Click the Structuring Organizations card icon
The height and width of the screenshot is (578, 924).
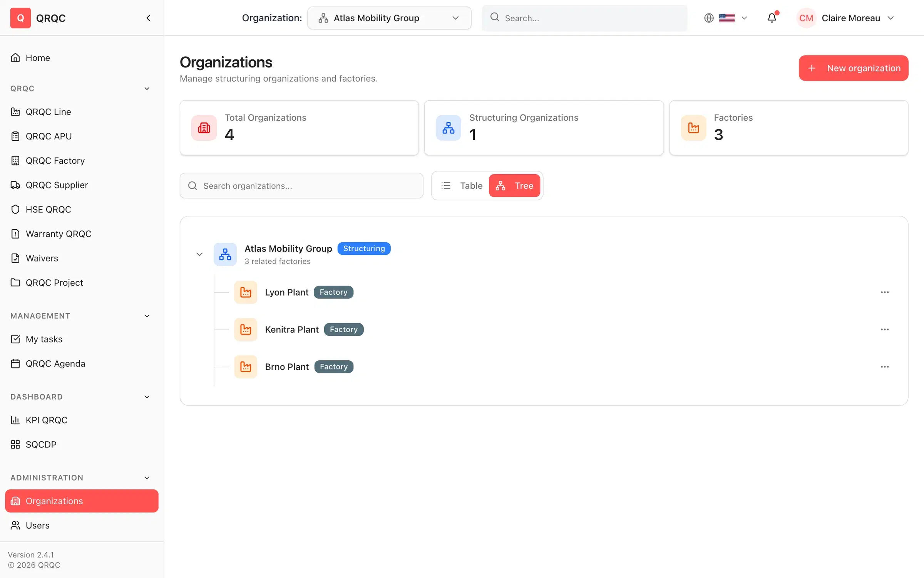pyautogui.click(x=449, y=128)
